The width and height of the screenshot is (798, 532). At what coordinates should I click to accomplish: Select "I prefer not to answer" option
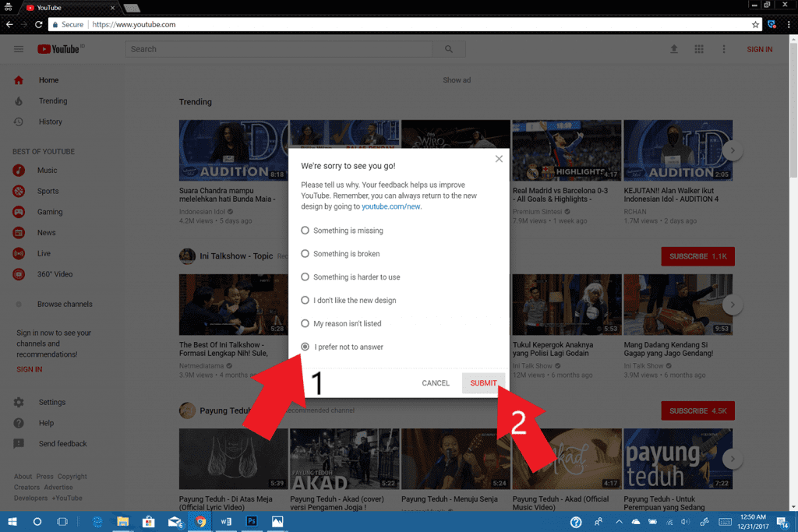305,347
